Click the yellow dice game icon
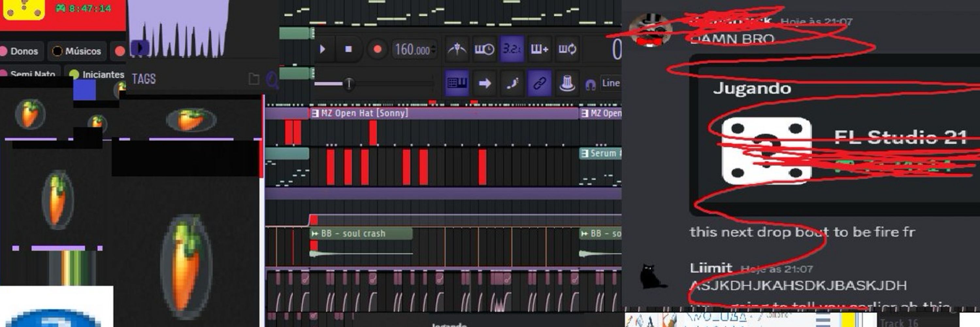 pyautogui.click(x=24, y=9)
